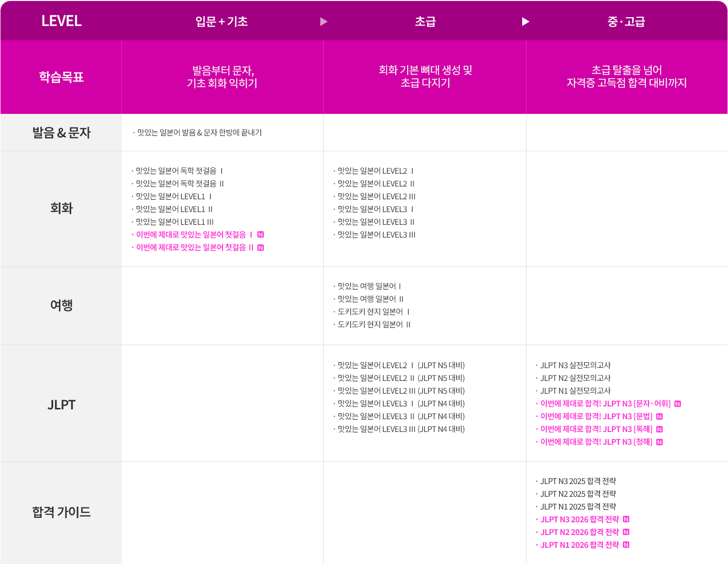Click the N badge beside JLPT N1 2026 합격 전략
The height and width of the screenshot is (564, 728).
(626, 545)
